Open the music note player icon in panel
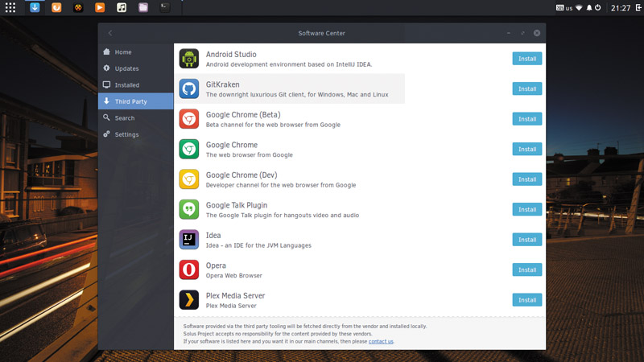The width and height of the screenshot is (644, 362). coord(122,7)
